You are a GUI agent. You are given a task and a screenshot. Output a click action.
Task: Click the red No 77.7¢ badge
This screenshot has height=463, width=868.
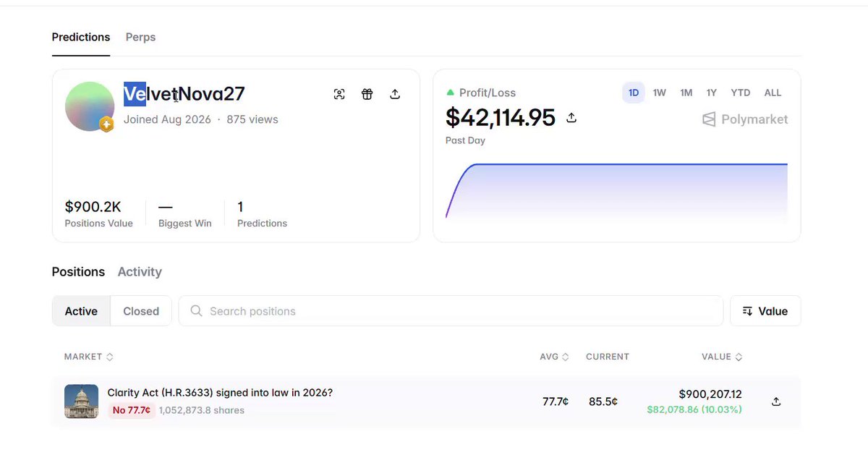point(132,410)
